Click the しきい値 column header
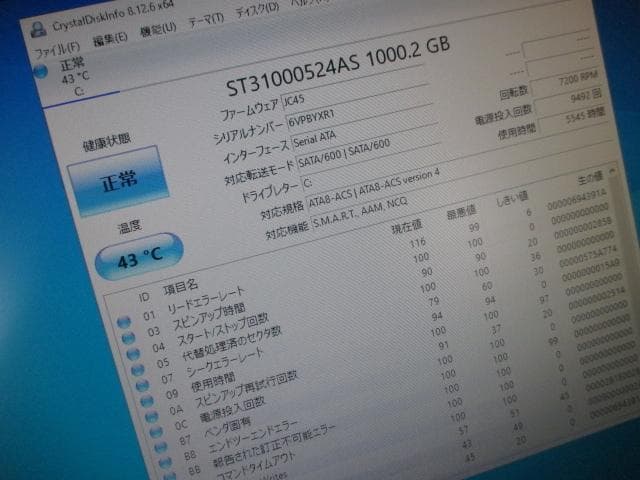 (513, 198)
